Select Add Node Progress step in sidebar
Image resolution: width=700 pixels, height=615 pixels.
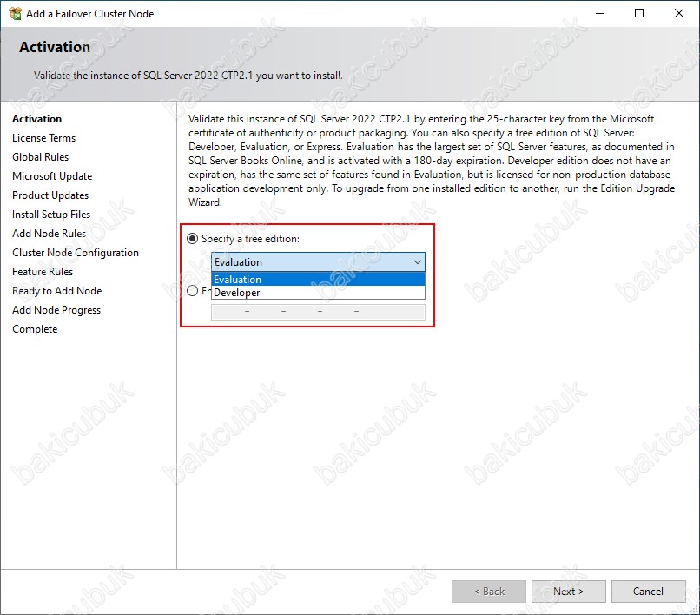56,310
